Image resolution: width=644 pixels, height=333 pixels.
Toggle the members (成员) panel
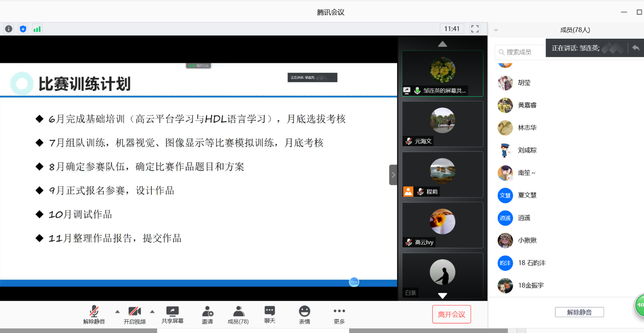pyautogui.click(x=238, y=315)
